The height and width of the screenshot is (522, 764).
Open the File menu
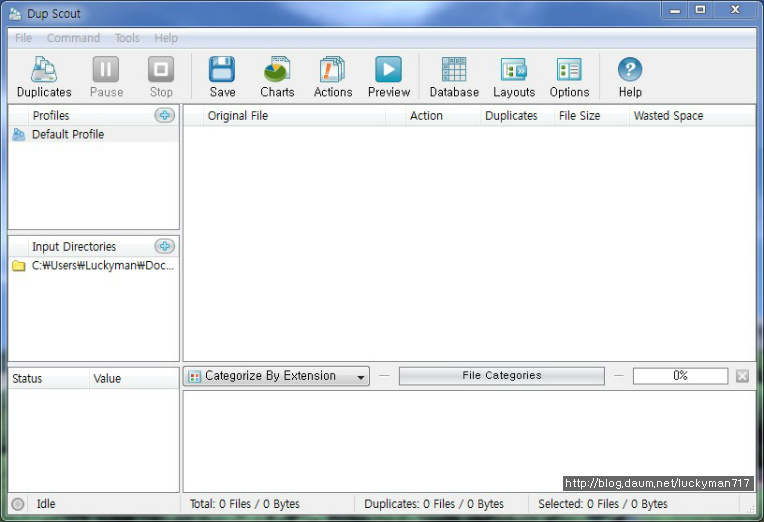pos(24,38)
